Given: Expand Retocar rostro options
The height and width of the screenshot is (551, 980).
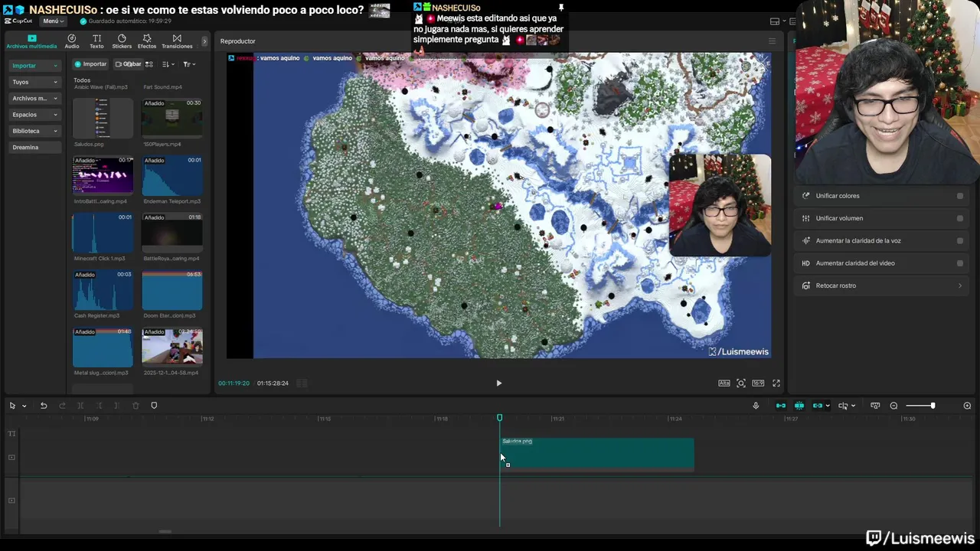Looking at the screenshot, I should [960, 285].
